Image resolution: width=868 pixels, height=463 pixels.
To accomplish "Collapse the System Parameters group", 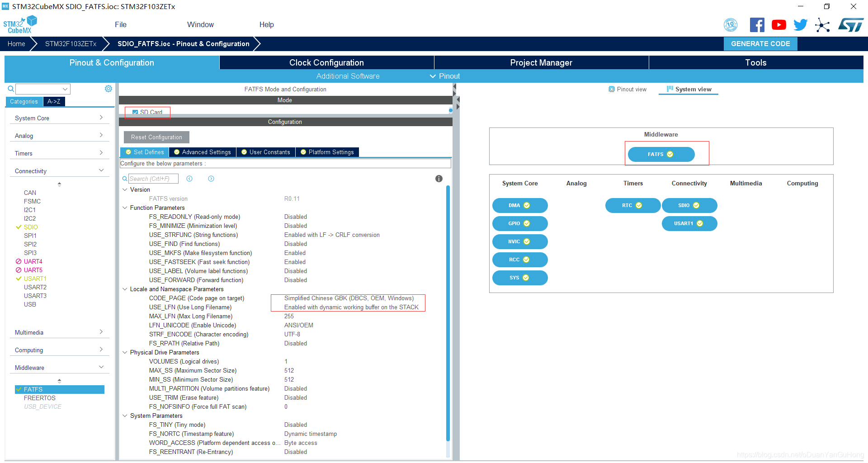I will pos(125,416).
